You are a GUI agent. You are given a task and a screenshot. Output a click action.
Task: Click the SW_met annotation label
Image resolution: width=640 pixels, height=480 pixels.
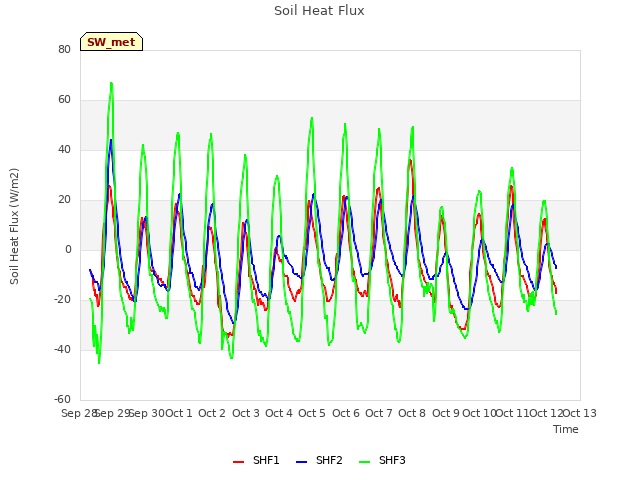[111, 42]
